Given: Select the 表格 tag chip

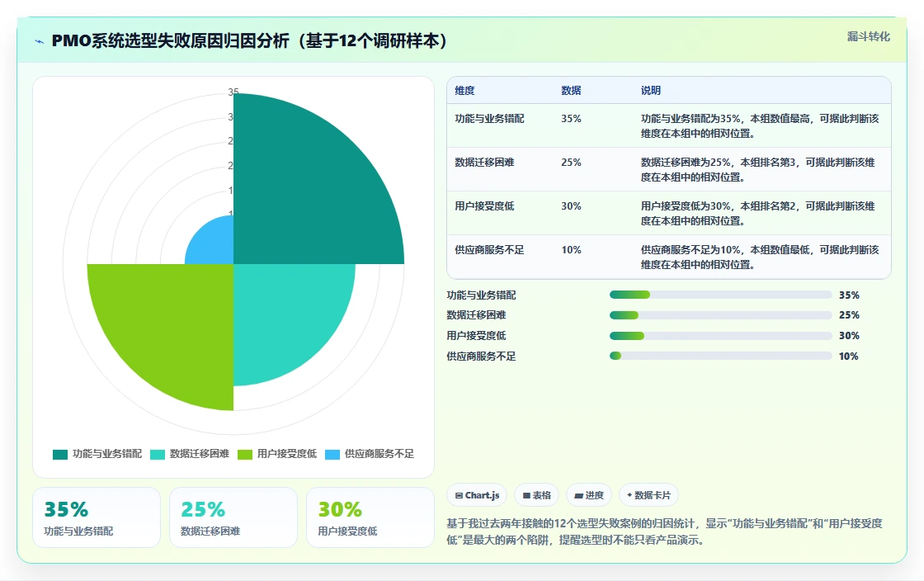Looking at the screenshot, I should tap(536, 495).
